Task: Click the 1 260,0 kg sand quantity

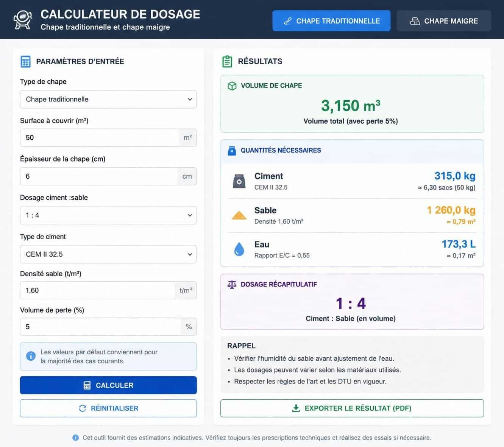Action: pos(451,210)
